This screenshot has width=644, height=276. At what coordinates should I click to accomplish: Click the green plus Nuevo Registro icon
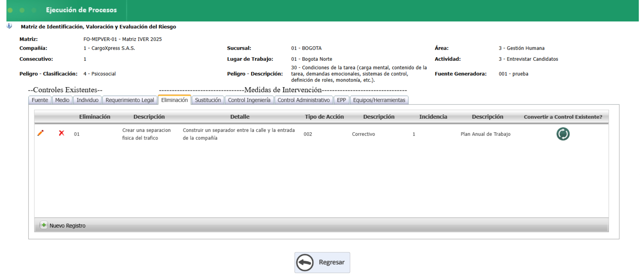click(x=44, y=225)
